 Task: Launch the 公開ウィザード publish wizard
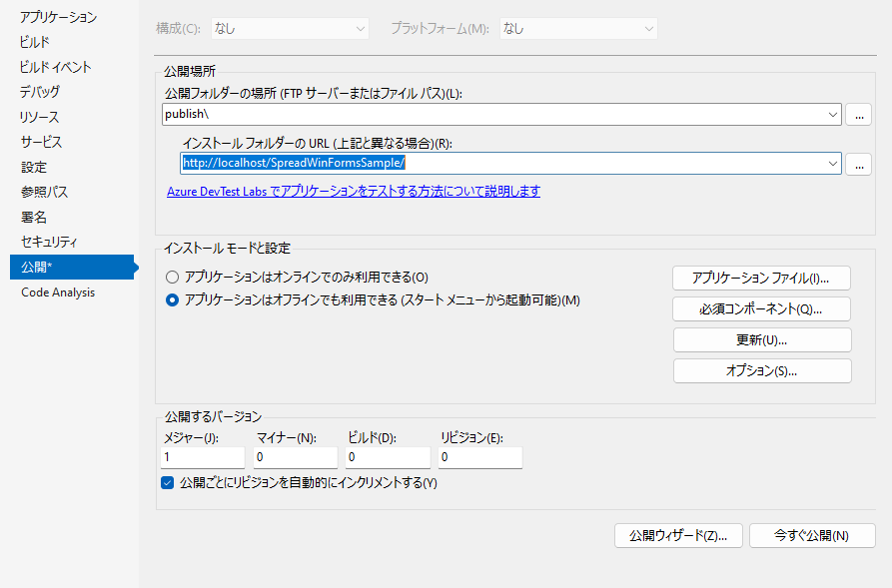click(678, 535)
